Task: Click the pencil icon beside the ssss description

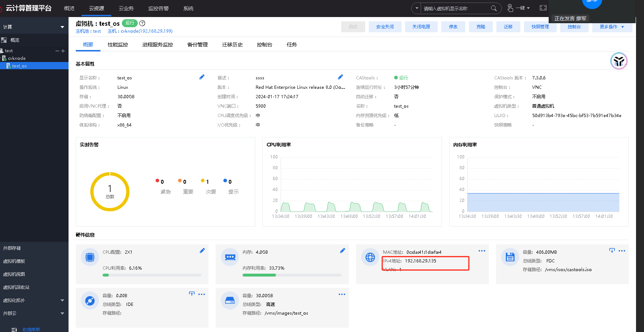Action: pyautogui.click(x=340, y=77)
